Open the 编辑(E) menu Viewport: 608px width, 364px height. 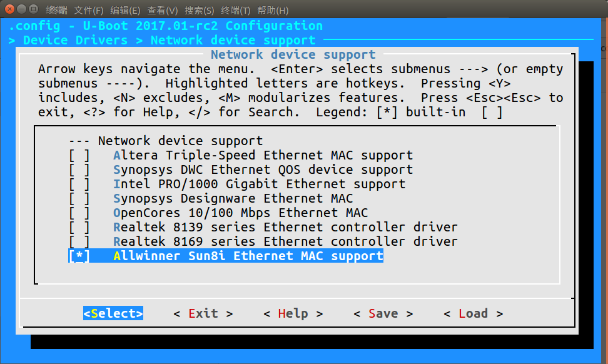[125, 11]
